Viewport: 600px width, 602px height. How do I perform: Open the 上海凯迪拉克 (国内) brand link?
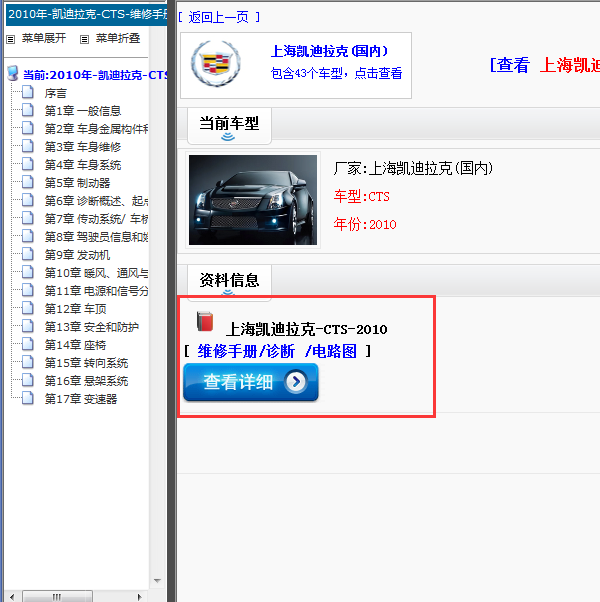click(x=329, y=51)
